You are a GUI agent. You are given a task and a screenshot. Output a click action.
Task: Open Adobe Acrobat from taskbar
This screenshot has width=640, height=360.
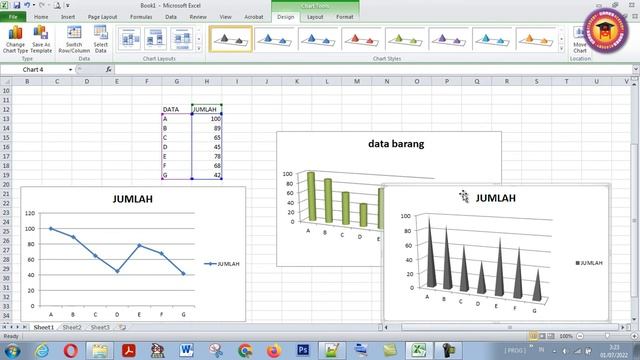pyautogui.click(x=129, y=351)
